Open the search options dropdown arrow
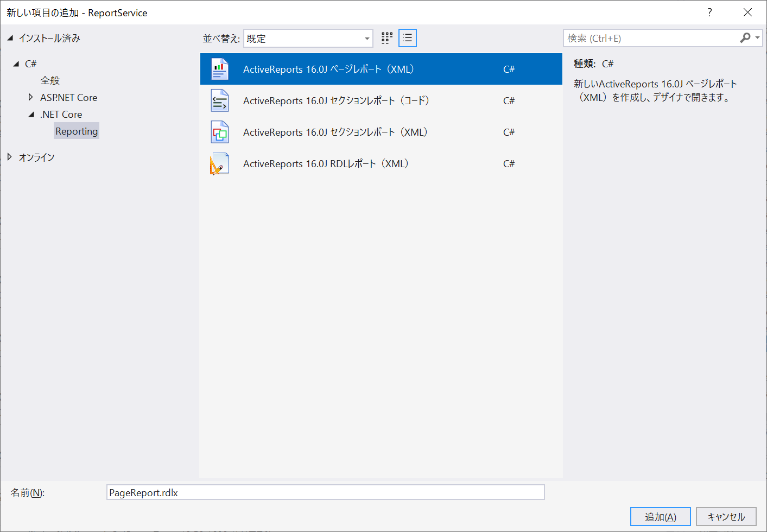 [758, 38]
